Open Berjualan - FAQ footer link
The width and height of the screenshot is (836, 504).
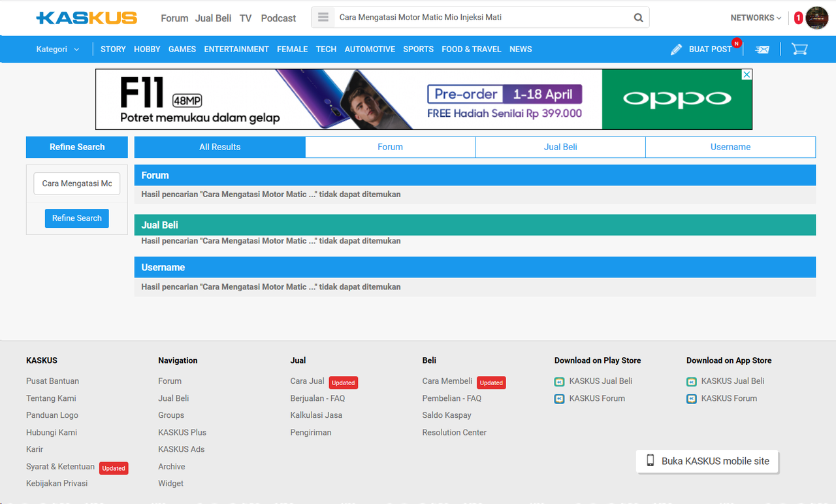317,398
